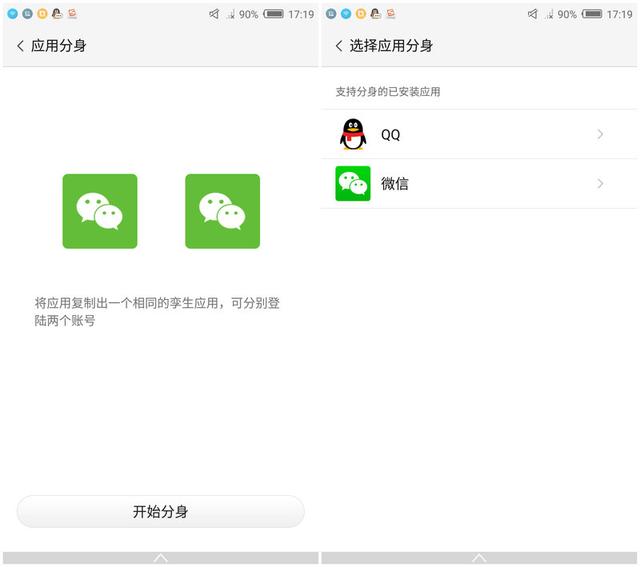Screen dimensions: 640x567
Task: Select the QQ label text
Action: 390,135
